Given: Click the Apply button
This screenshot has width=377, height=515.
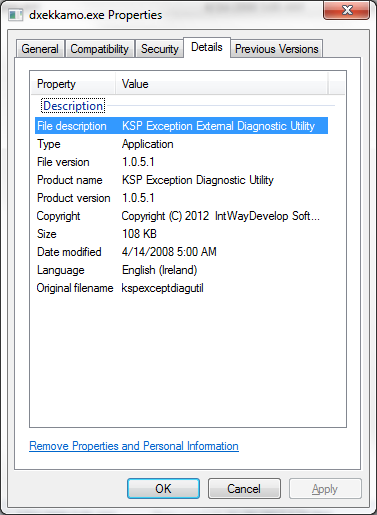Looking at the screenshot, I should coord(325,489).
